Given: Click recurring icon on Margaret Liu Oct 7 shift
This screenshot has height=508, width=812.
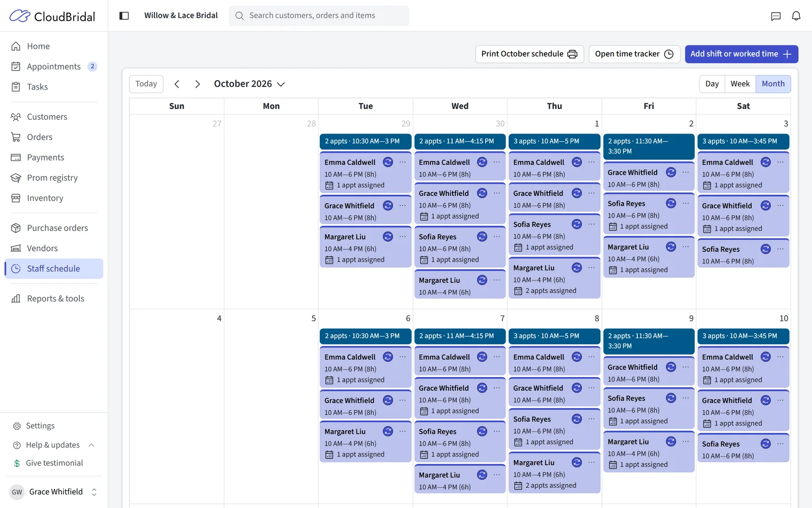Looking at the screenshot, I should pyautogui.click(x=482, y=474).
